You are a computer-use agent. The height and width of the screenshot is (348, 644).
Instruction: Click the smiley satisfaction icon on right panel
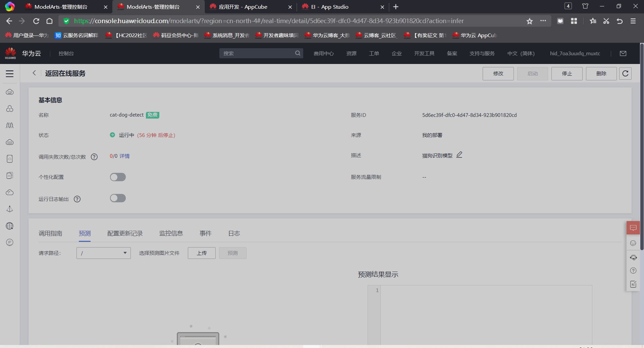tap(633, 243)
